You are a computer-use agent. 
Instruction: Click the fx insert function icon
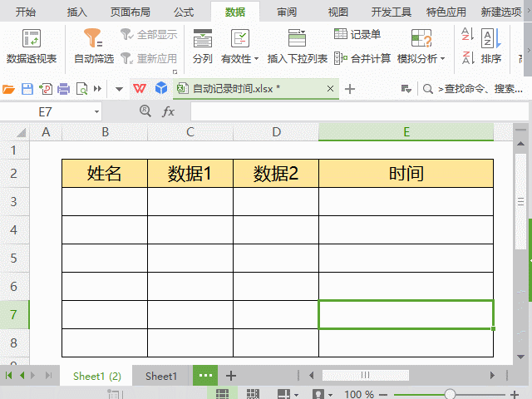click(x=168, y=111)
